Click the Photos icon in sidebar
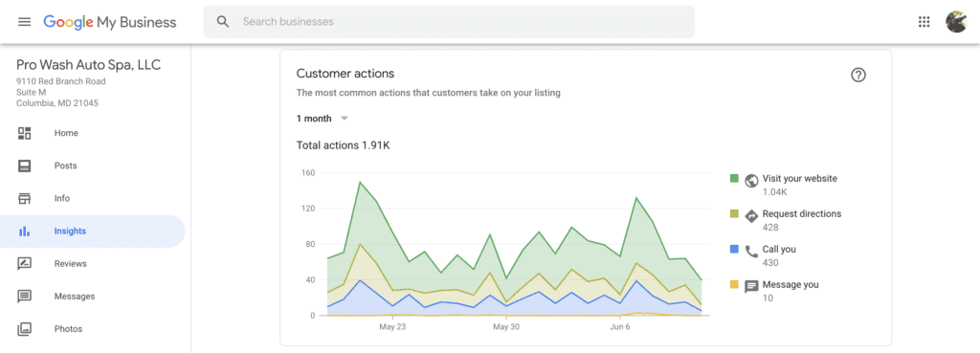 point(24,329)
